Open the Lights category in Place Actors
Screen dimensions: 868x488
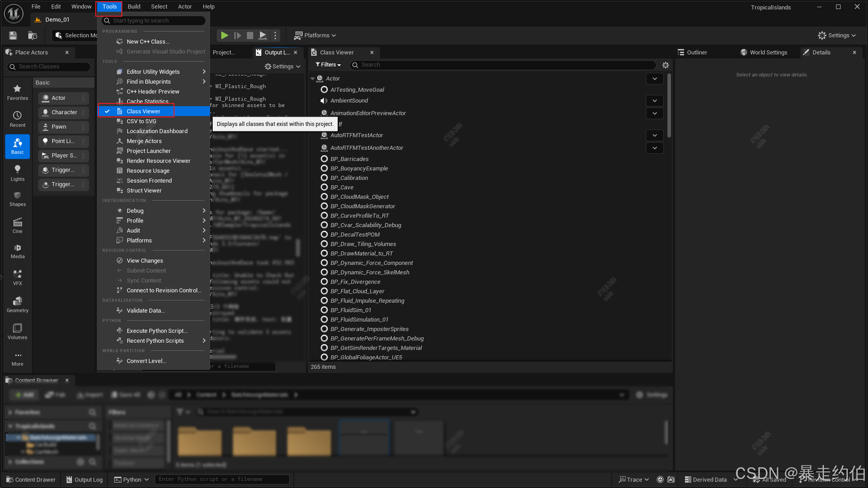coord(18,173)
